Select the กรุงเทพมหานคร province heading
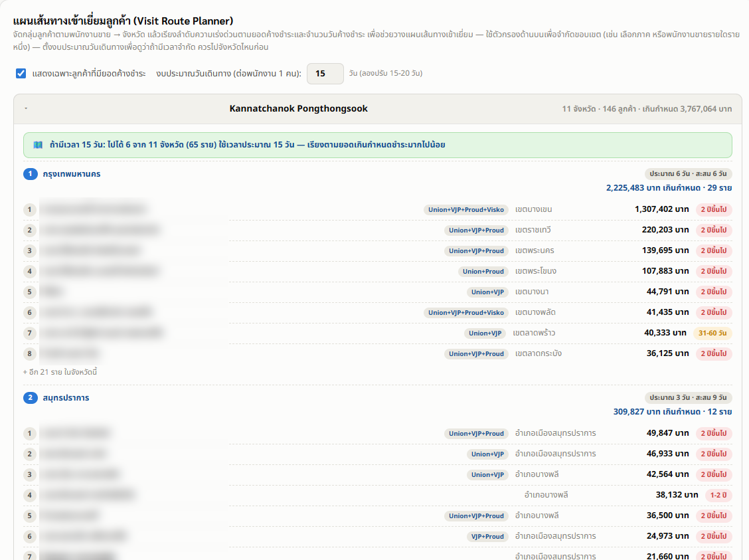Screen dimensions: 749x560 (x=72, y=174)
